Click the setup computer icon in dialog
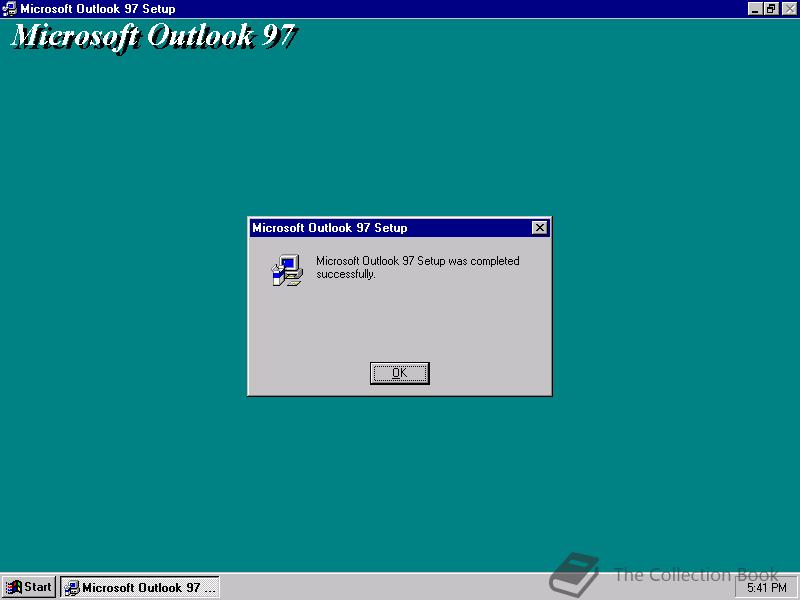 (287, 270)
